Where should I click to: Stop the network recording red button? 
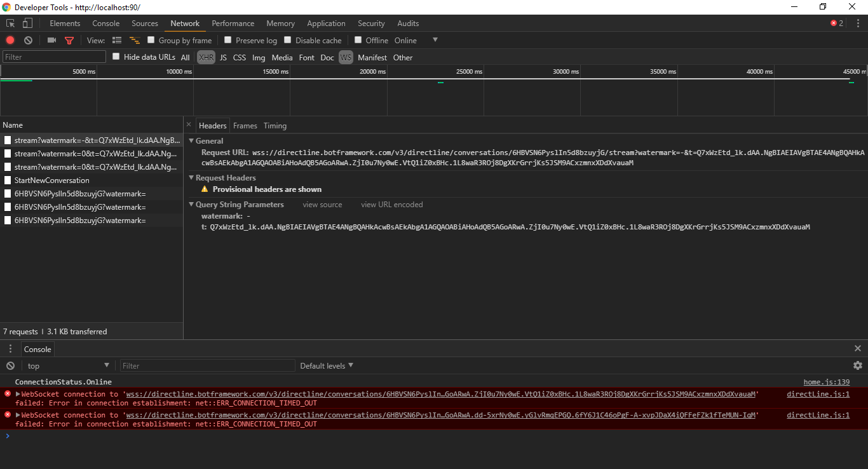point(9,40)
